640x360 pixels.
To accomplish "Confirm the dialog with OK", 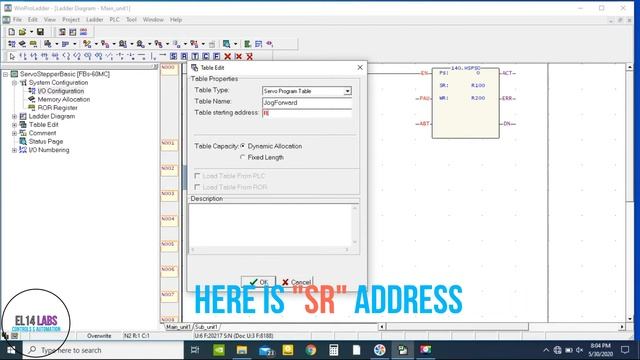I will click(258, 282).
